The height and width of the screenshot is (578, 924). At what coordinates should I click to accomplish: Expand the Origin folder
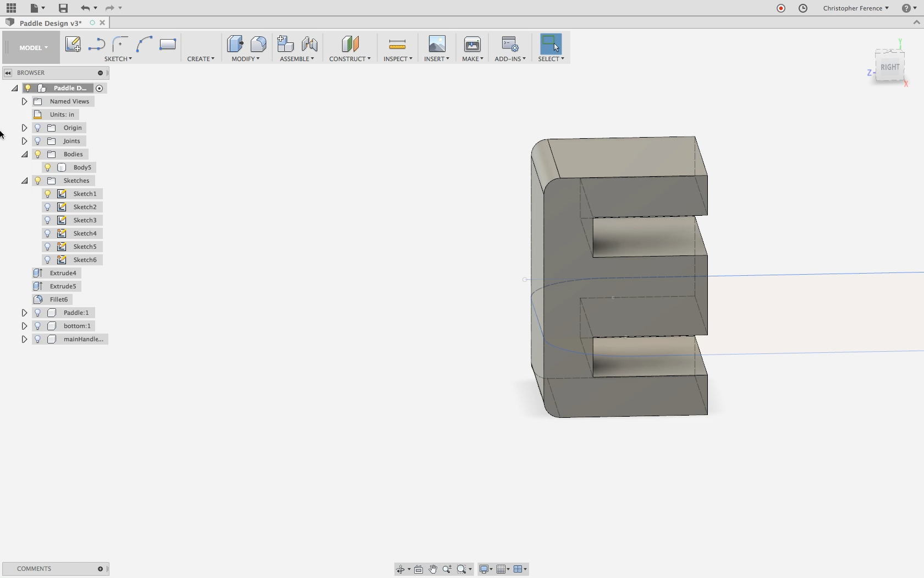tap(24, 127)
